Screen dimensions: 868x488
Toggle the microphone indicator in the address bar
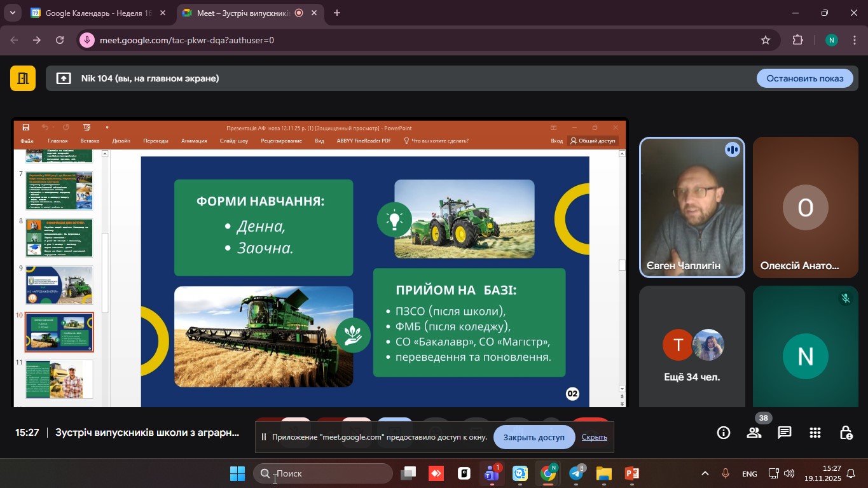pos(88,40)
